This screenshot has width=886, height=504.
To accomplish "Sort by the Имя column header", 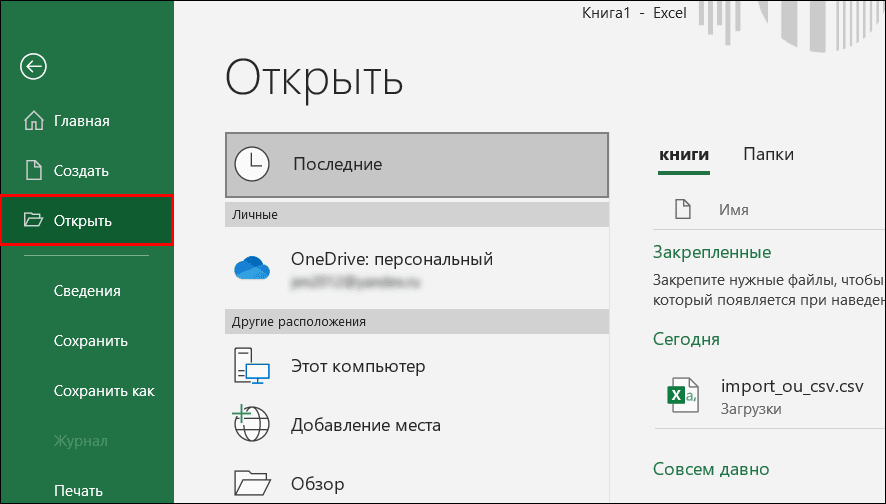I will click(x=734, y=210).
